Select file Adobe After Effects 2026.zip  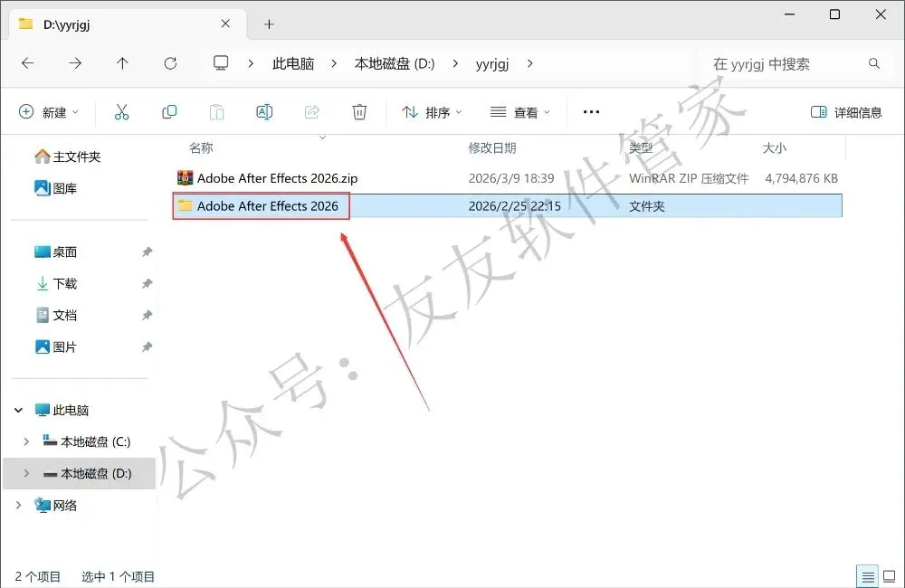click(277, 178)
